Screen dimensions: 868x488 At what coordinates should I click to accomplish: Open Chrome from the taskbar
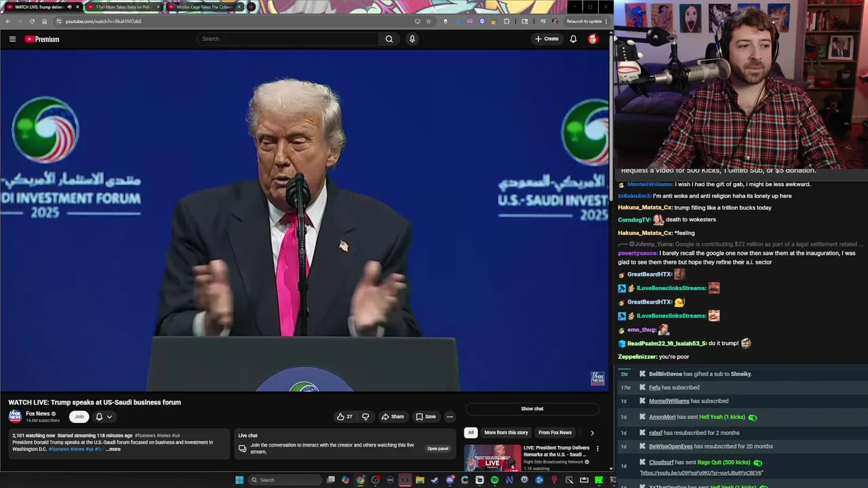click(x=361, y=480)
